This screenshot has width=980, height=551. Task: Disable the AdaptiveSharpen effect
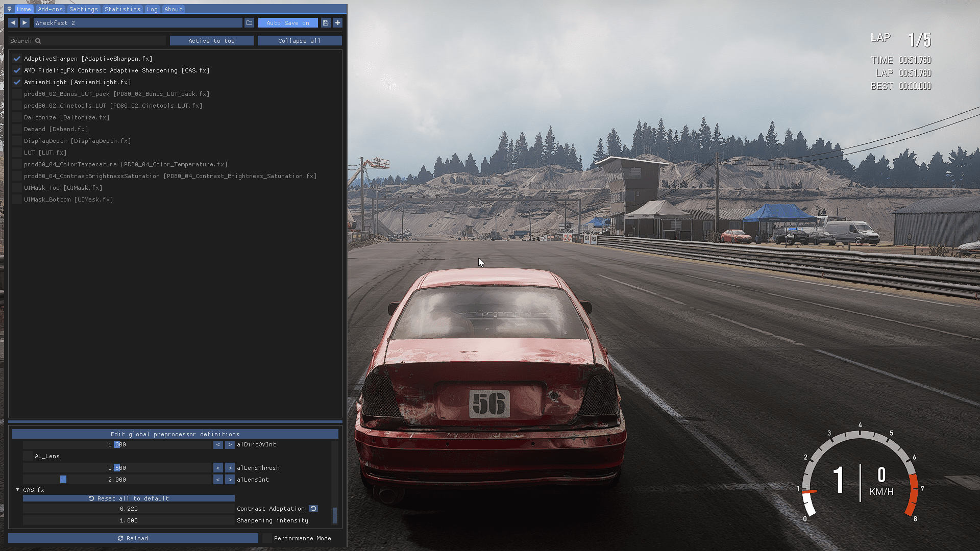pos(17,59)
